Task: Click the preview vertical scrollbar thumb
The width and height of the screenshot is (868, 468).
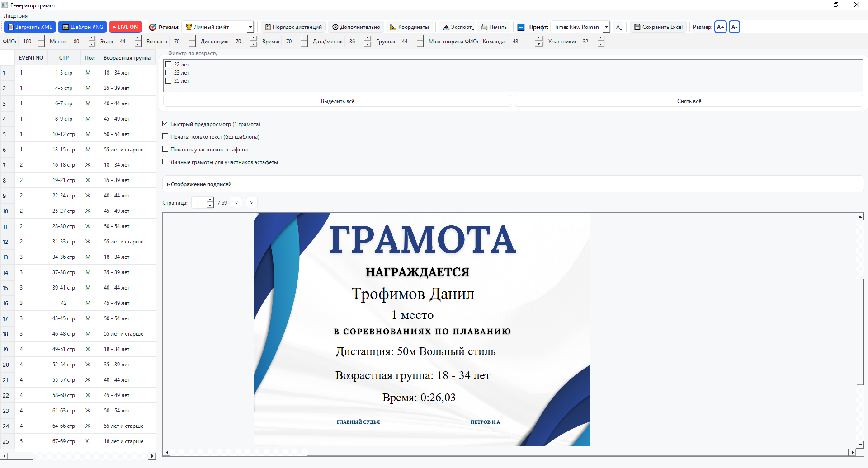Action: tap(860, 332)
